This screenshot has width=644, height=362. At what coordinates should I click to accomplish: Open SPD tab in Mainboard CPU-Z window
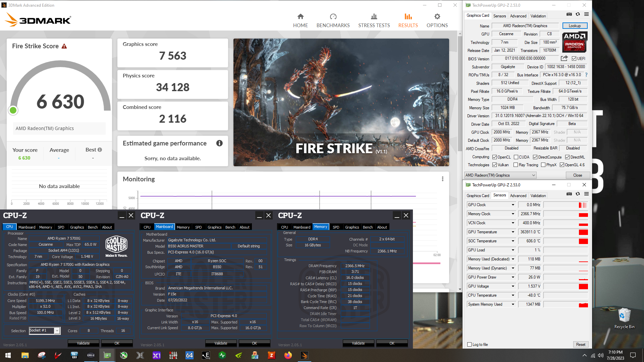tap(199, 227)
